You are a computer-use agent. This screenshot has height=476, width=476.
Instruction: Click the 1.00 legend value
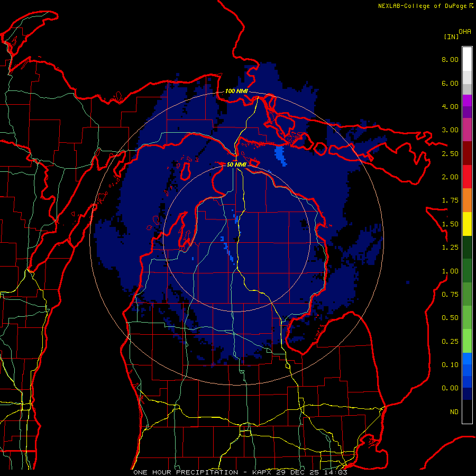(x=450, y=271)
